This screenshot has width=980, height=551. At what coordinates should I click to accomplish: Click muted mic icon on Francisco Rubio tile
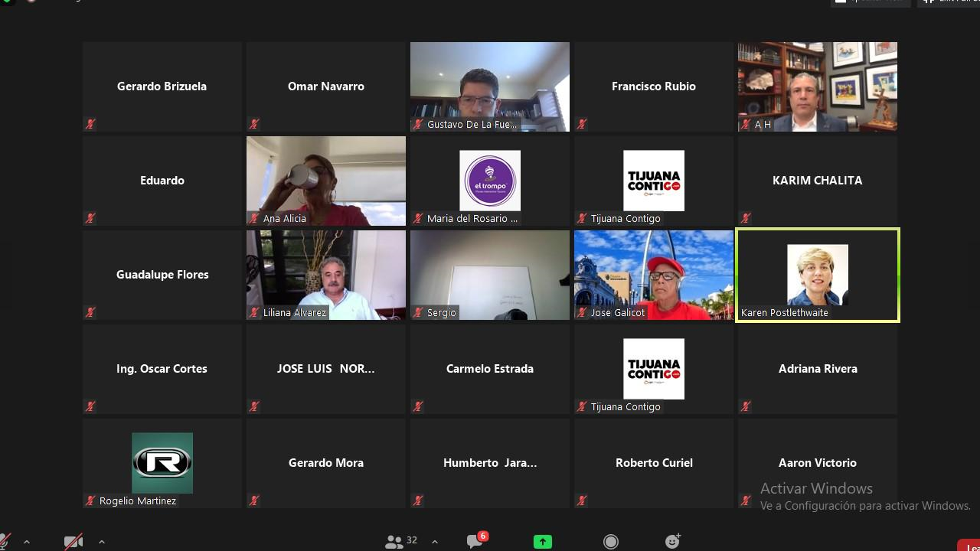582,124
